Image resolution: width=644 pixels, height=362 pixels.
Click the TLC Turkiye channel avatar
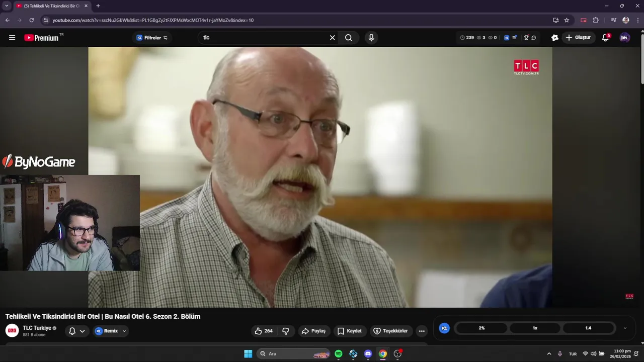pos(12,330)
